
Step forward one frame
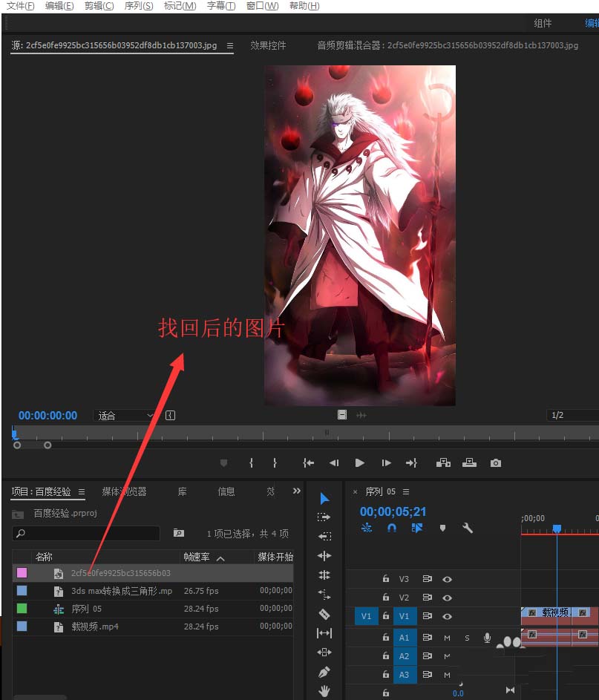coord(386,463)
